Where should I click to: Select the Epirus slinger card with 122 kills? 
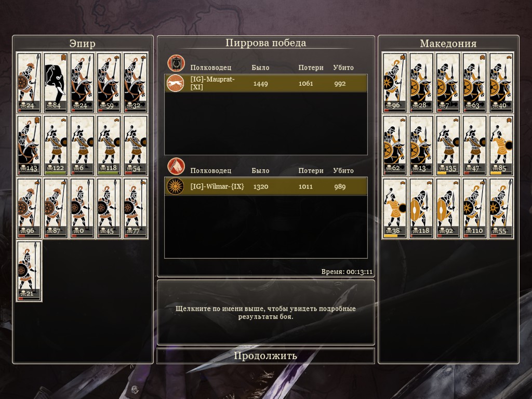tap(56, 145)
